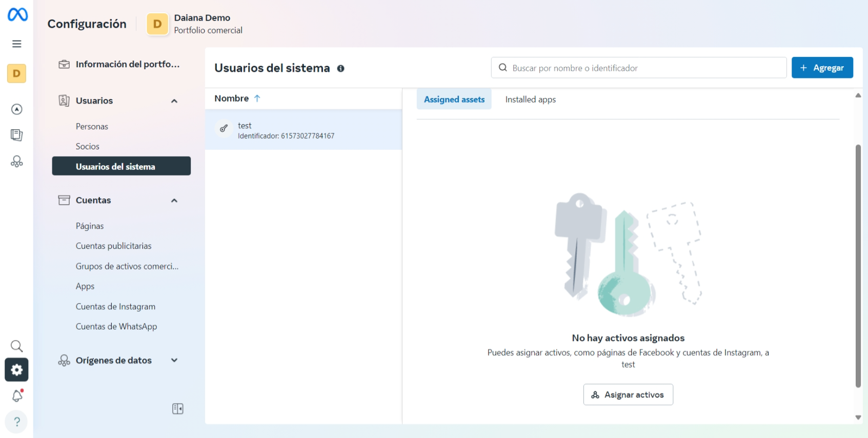Click the vertical scrollbar in details panel
Image resolution: width=868 pixels, height=438 pixels.
coord(858,266)
